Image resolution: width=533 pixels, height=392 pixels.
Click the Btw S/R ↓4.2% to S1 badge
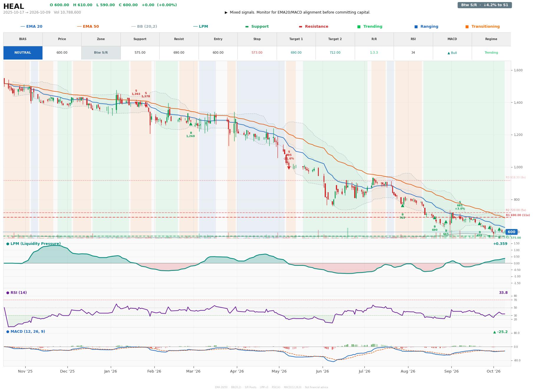485,5
